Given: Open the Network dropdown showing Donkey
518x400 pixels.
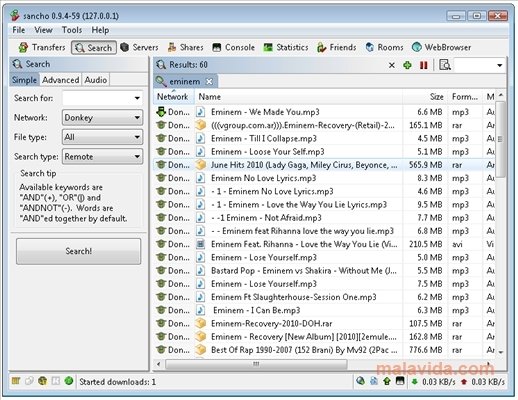Looking at the screenshot, I should 102,118.
